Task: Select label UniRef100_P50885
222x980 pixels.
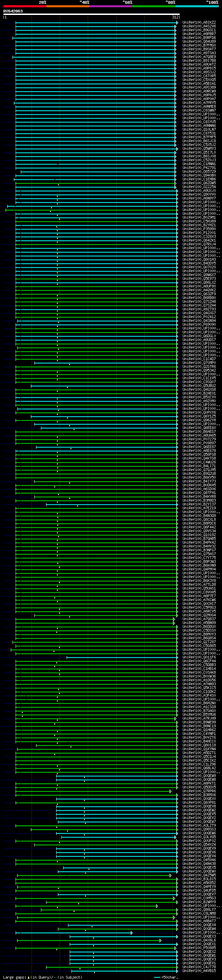Action: [x=199, y=948]
